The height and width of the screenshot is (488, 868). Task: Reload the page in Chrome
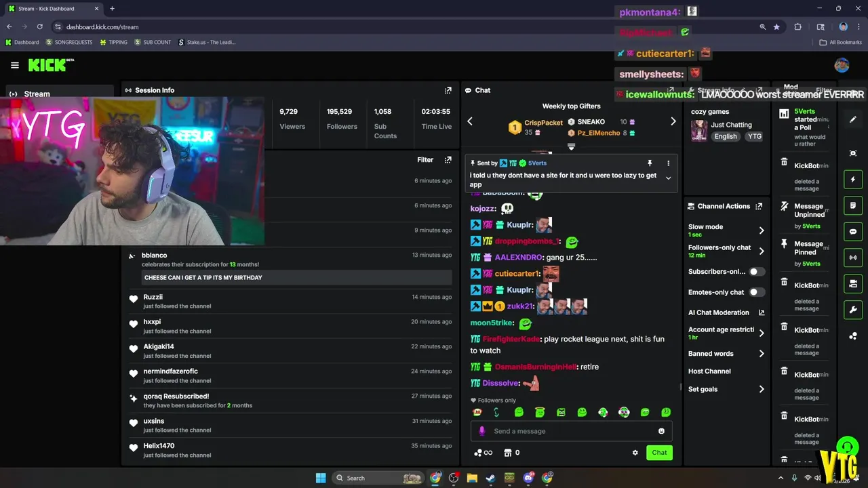(x=40, y=27)
